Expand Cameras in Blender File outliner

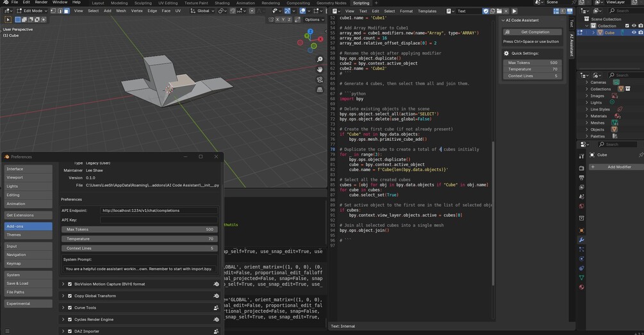[x=586, y=83]
